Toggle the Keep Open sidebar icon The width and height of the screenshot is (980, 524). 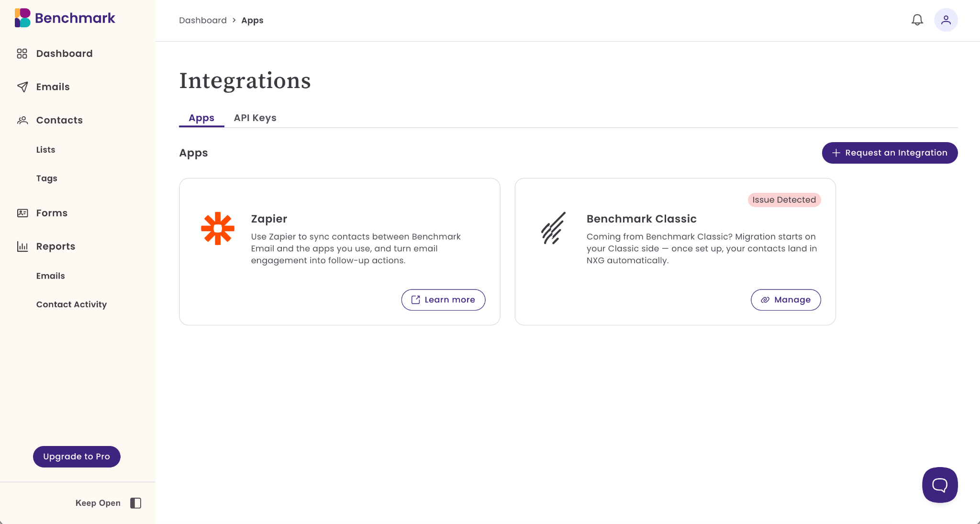(136, 503)
